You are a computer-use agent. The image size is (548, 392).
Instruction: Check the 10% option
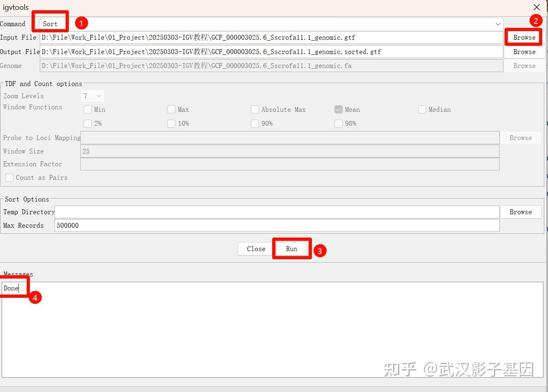click(171, 123)
